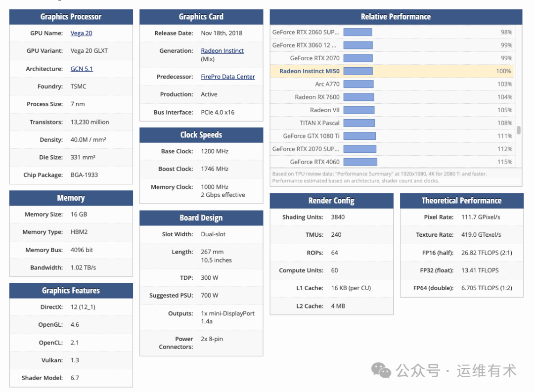Click the Dual-slot width value
This screenshot has height=392, width=534.
pyautogui.click(x=213, y=234)
